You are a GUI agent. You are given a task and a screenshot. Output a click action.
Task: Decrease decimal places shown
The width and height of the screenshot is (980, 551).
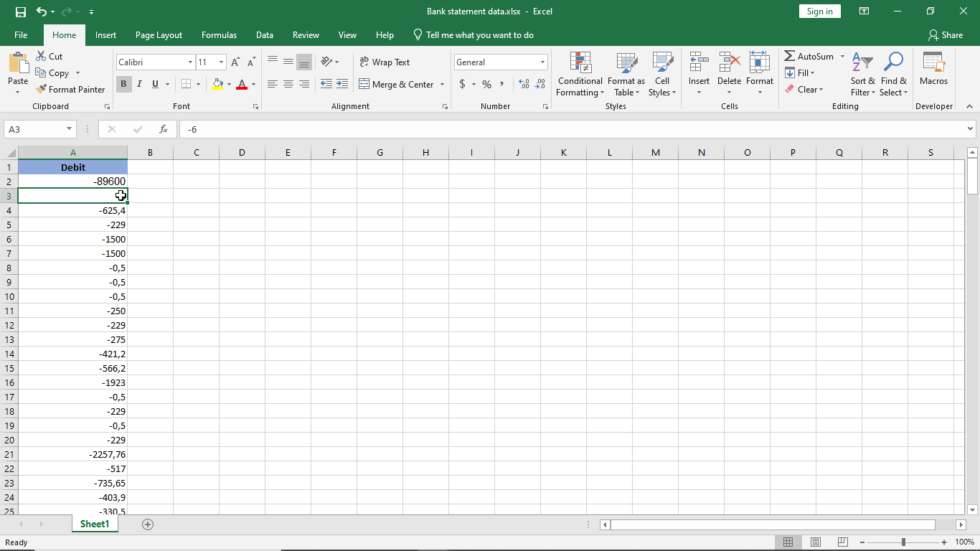click(540, 84)
